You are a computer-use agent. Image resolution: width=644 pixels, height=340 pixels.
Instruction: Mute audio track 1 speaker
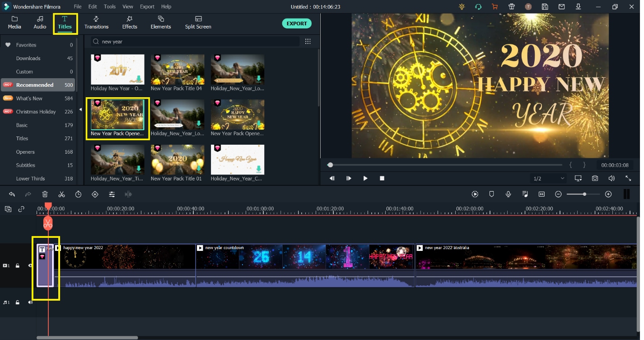[30, 302]
